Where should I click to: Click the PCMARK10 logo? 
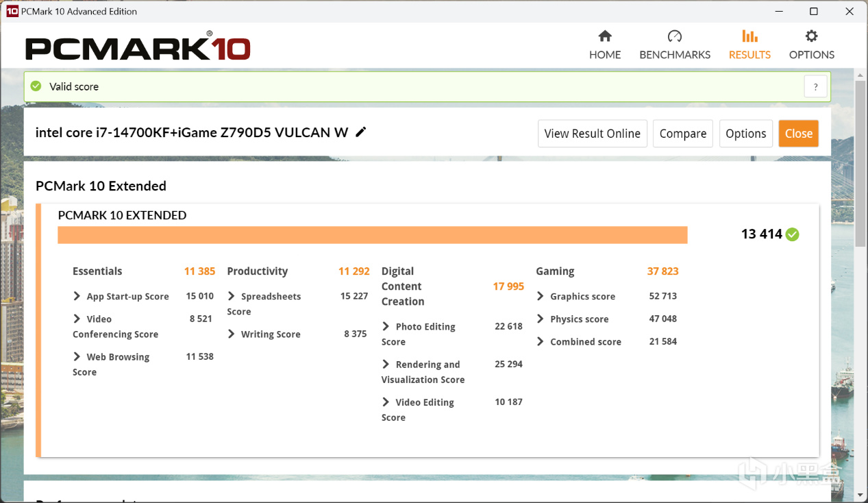point(138,47)
